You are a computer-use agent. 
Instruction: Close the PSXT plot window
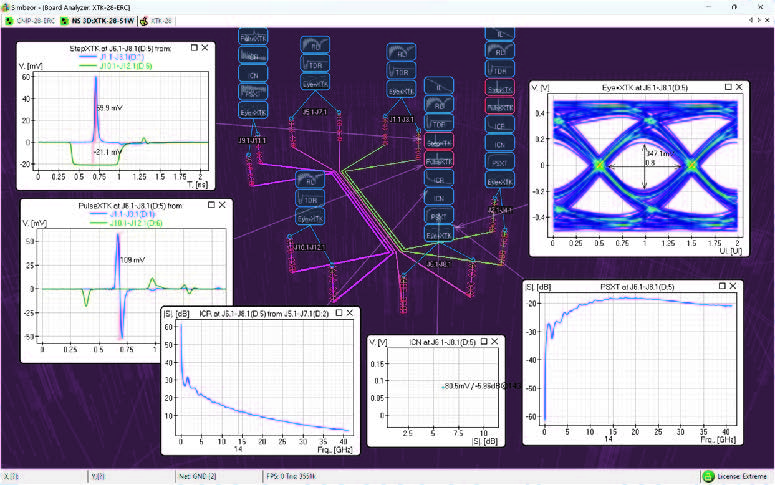pyautogui.click(x=735, y=285)
